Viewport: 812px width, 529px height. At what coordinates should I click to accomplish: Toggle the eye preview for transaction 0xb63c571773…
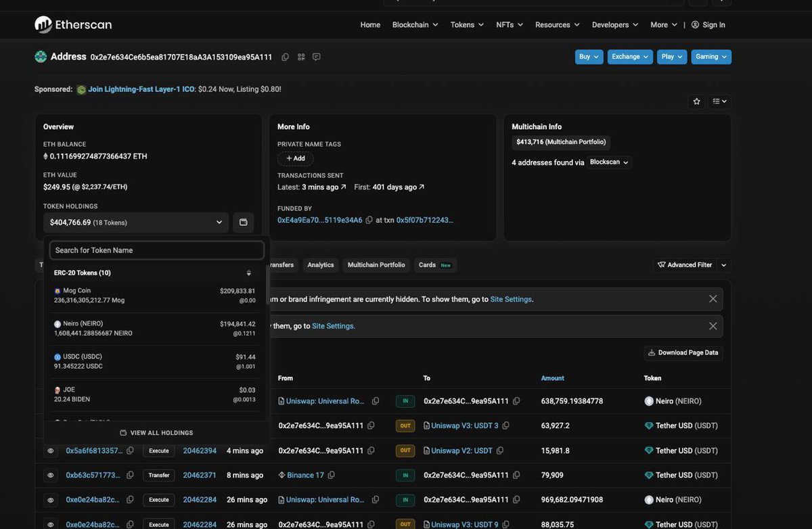coord(51,476)
